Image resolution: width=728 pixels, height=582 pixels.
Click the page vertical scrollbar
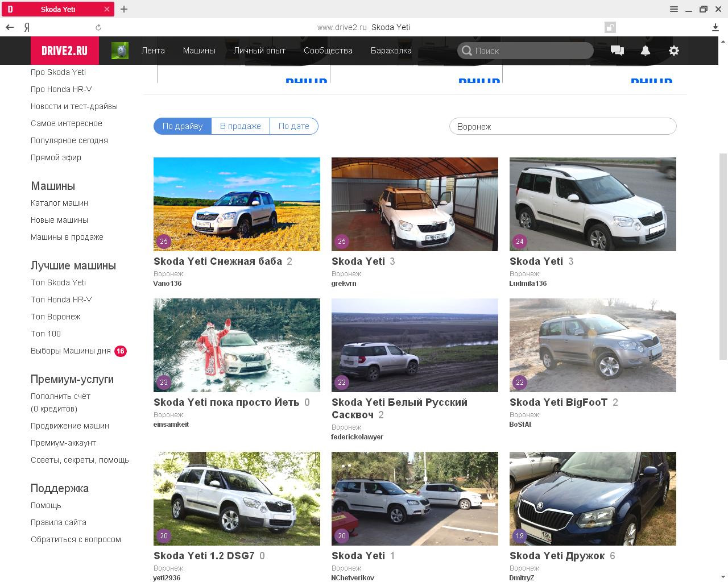[723, 256]
